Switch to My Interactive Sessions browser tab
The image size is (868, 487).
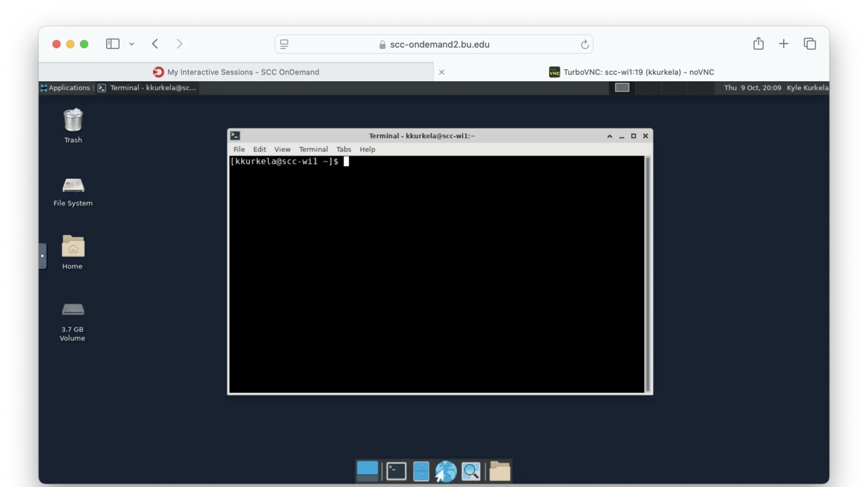pyautogui.click(x=236, y=72)
